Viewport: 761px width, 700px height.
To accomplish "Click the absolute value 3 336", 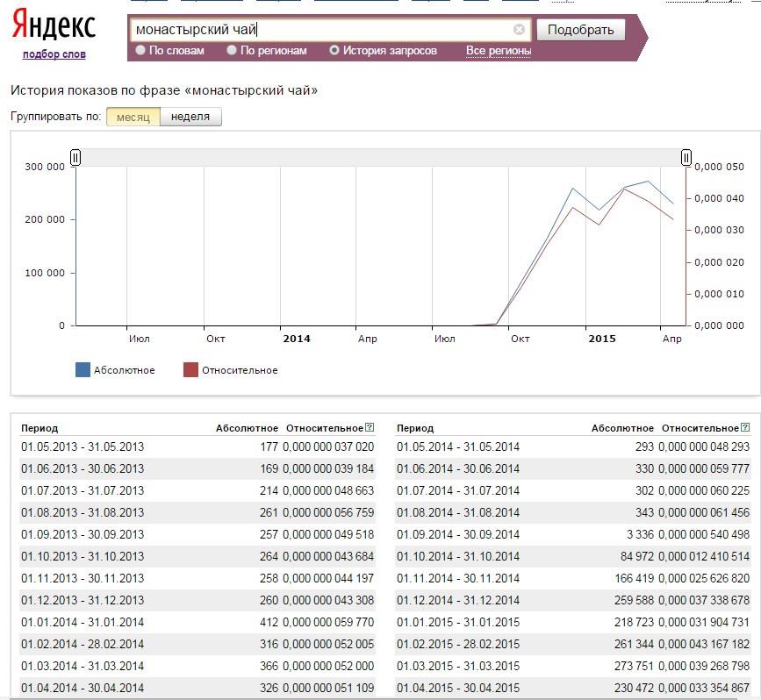I will click(x=640, y=534).
